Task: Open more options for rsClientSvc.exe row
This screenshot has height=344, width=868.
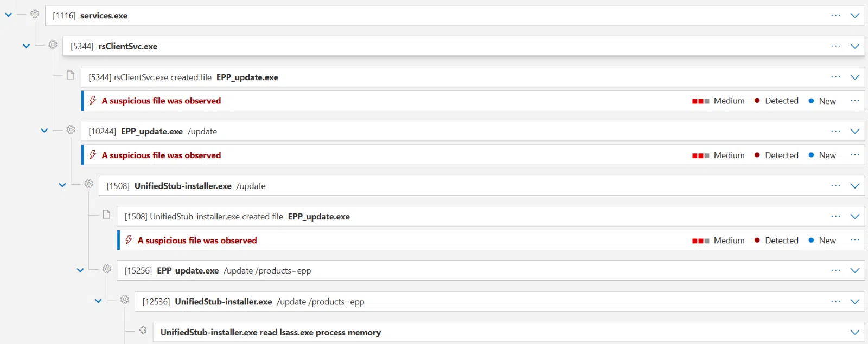Action: 835,46
